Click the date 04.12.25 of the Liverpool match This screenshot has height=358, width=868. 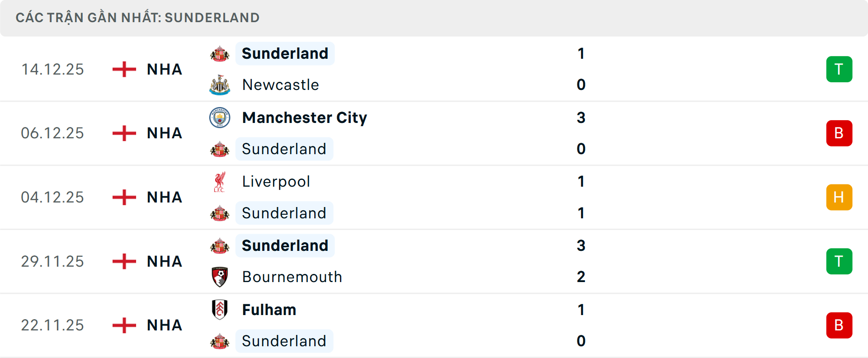tap(52, 197)
